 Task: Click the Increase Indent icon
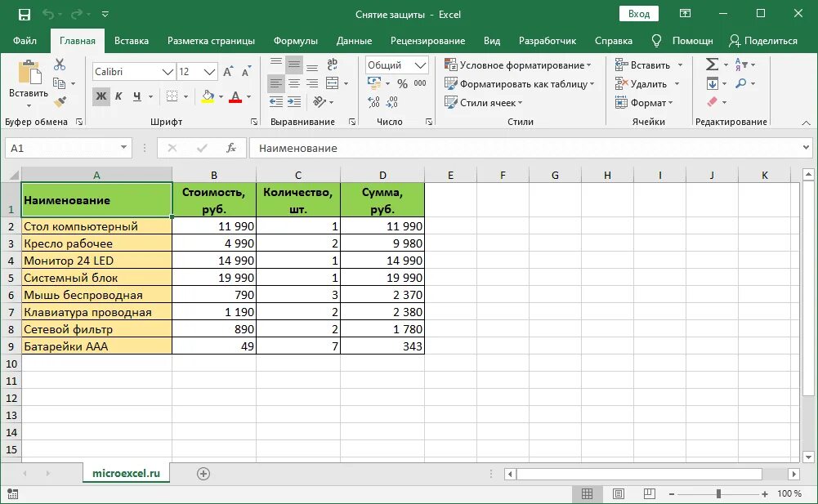294,102
